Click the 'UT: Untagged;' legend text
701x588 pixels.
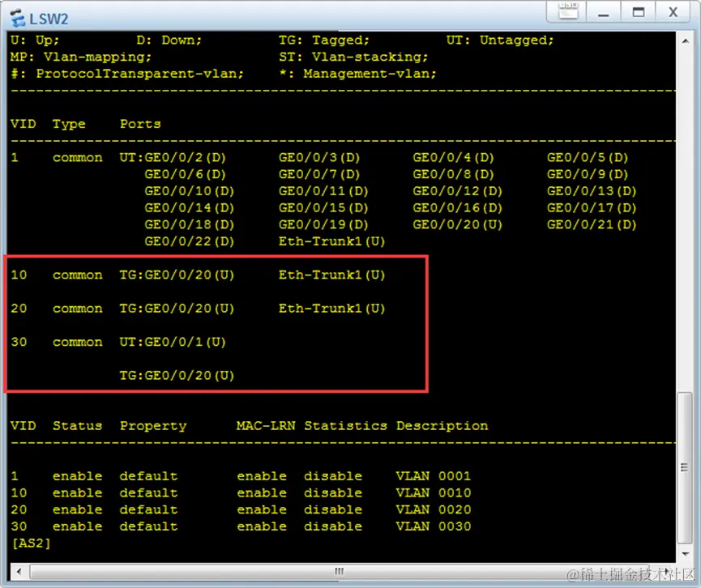499,40
